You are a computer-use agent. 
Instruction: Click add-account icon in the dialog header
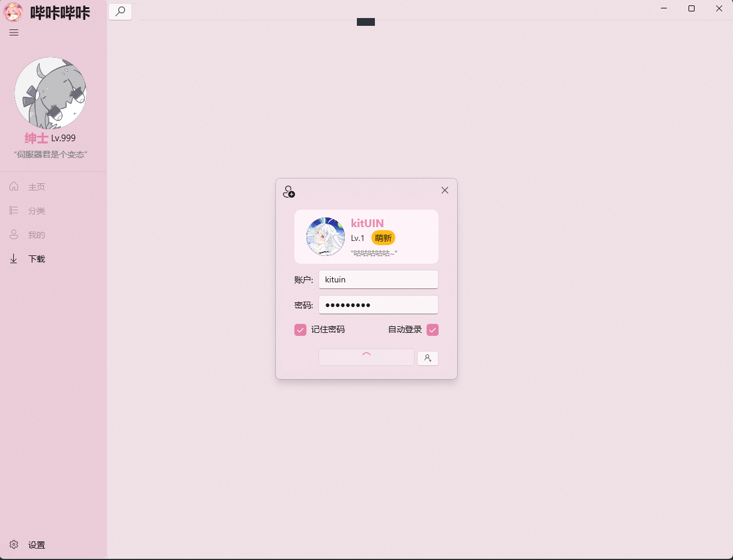pos(289,192)
